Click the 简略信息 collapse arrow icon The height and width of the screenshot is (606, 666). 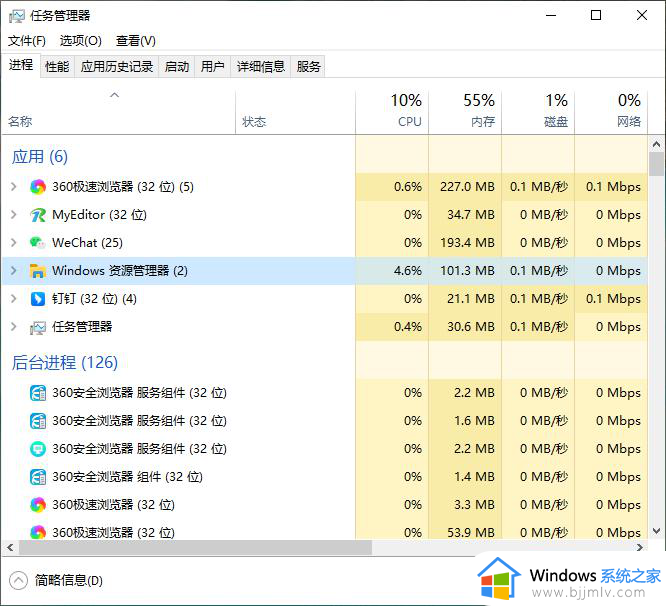click(x=18, y=581)
